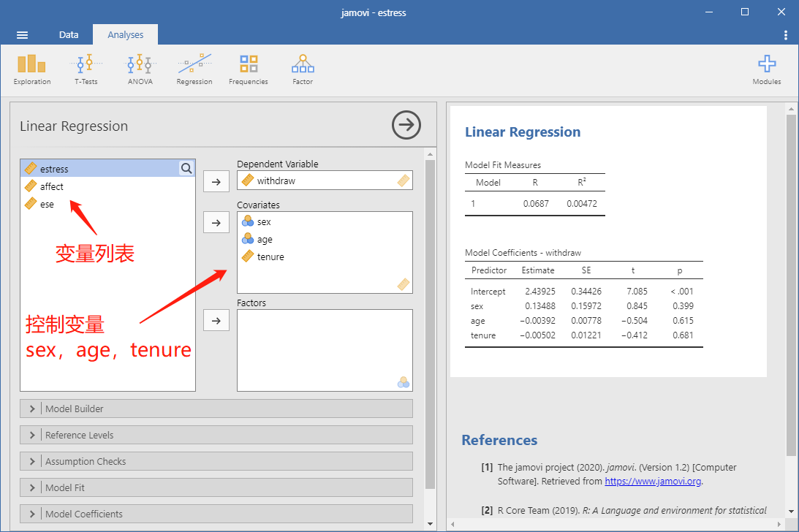Expand the Assumption Checks section

pyautogui.click(x=216, y=461)
